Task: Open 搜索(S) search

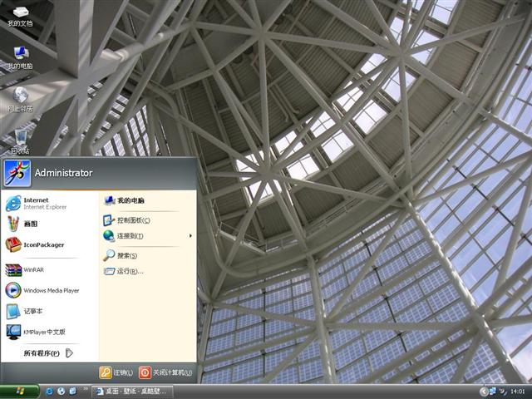Action: [147, 255]
